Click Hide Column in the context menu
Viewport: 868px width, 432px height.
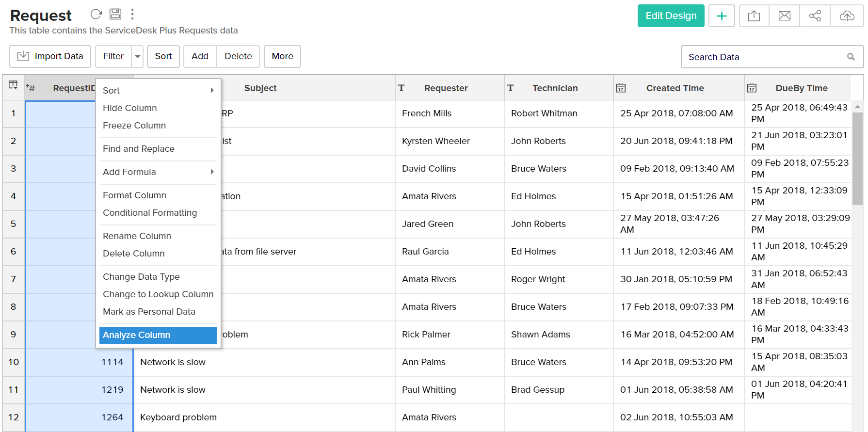coord(130,108)
